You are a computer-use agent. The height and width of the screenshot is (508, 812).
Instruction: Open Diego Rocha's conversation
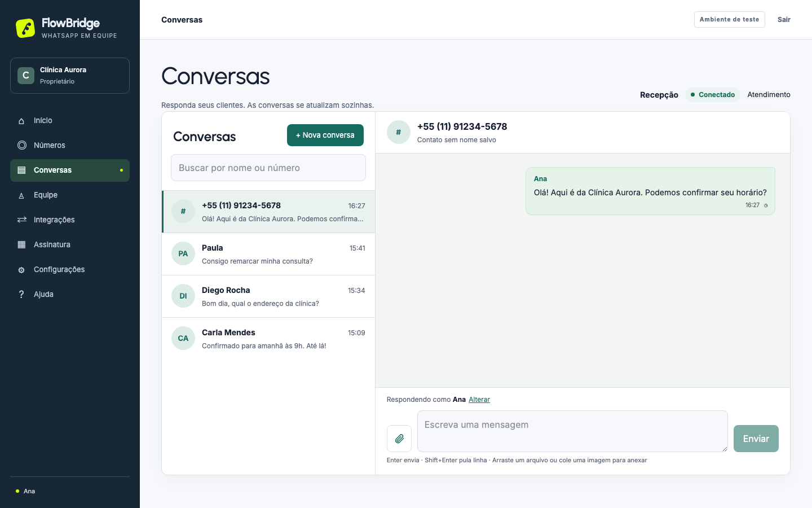(x=268, y=296)
